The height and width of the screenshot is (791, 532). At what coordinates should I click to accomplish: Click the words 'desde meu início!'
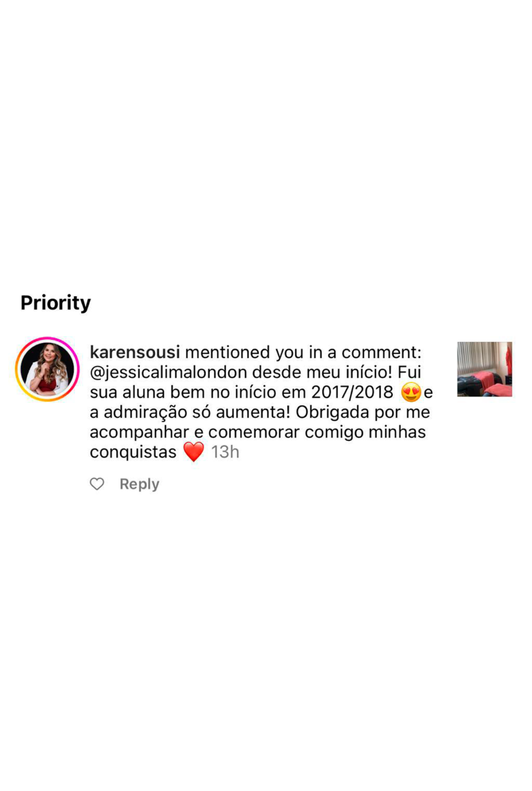pos(322,372)
